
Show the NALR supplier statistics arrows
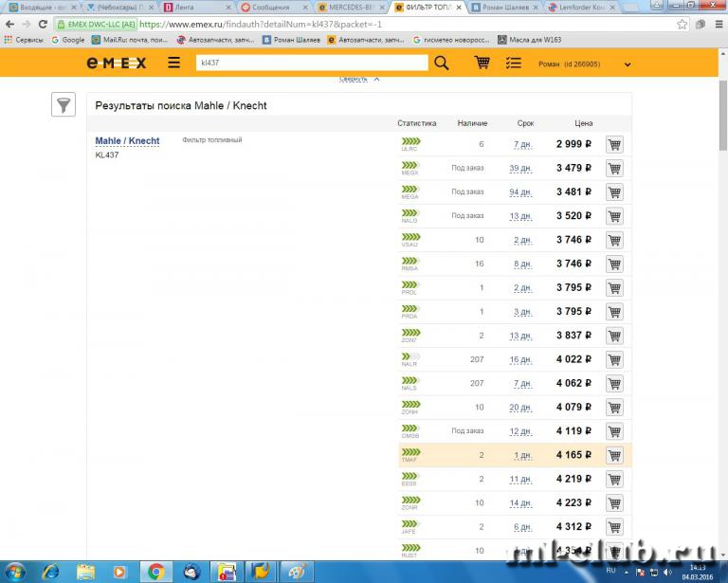[x=410, y=356]
